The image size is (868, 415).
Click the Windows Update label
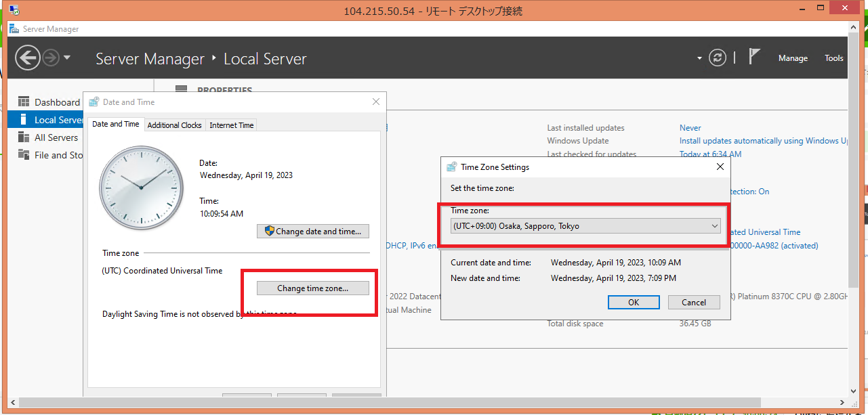[x=578, y=141]
